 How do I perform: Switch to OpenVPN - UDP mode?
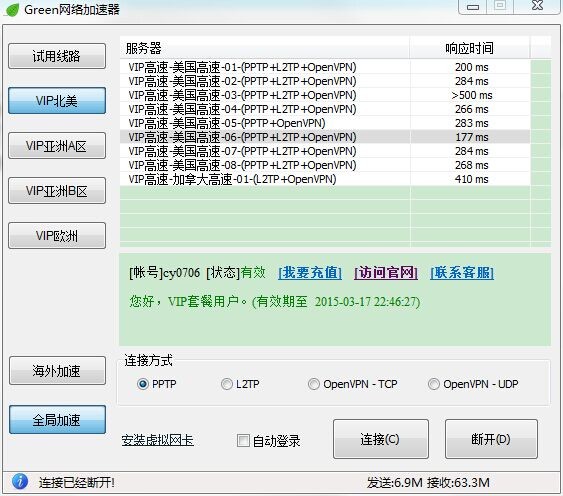pyautogui.click(x=433, y=384)
